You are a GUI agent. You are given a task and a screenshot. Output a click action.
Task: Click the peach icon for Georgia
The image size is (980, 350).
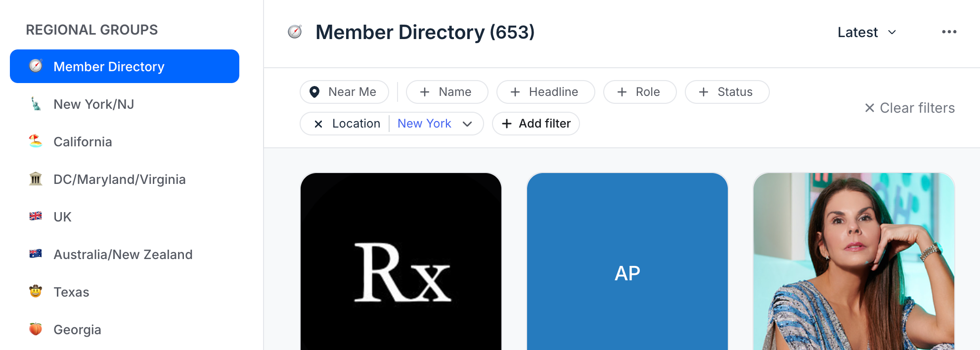(x=36, y=329)
